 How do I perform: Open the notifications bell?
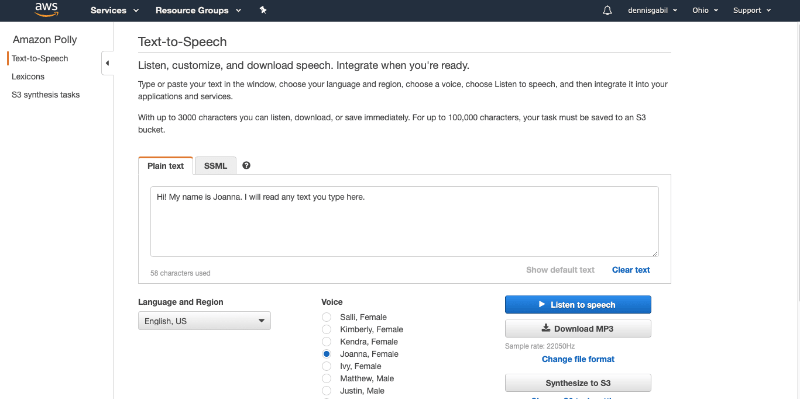[x=607, y=10]
